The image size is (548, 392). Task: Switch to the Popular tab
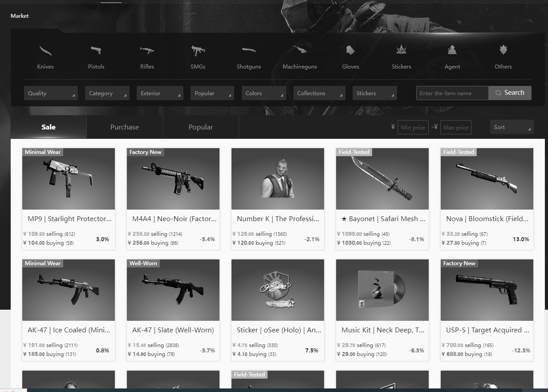point(201,127)
